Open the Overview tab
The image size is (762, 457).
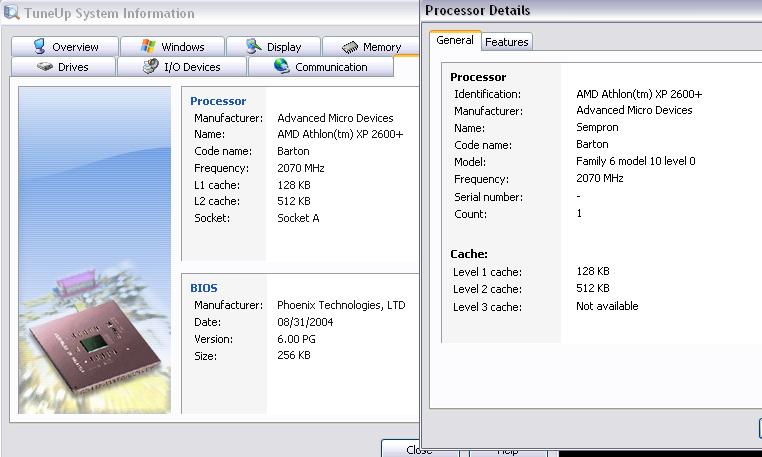pos(65,47)
